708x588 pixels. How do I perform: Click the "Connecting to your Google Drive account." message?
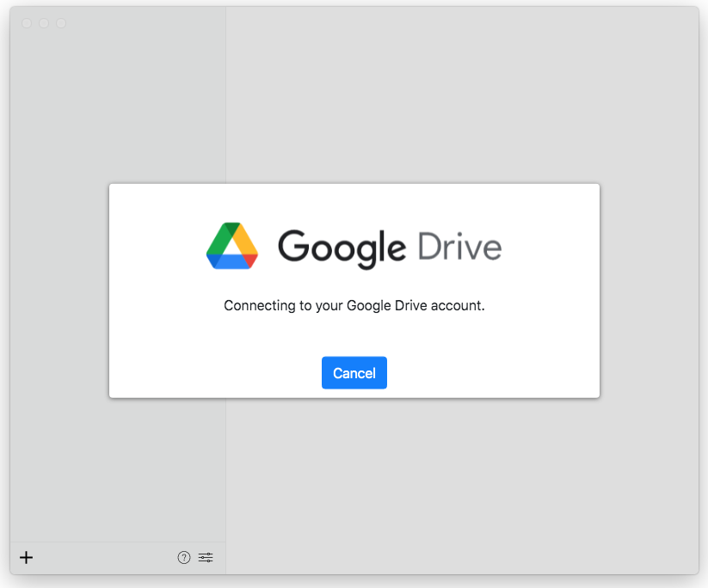click(354, 305)
